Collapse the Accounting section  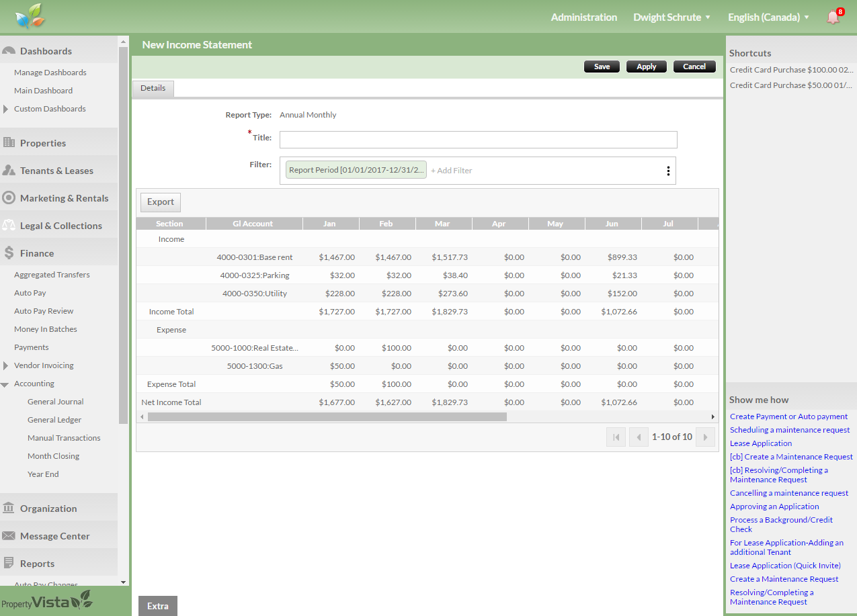click(5, 384)
